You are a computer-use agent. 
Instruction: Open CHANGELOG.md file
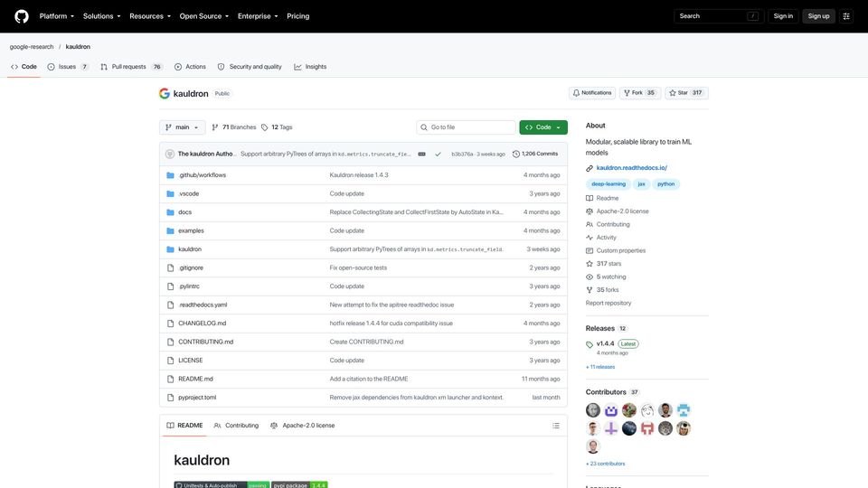202,324
